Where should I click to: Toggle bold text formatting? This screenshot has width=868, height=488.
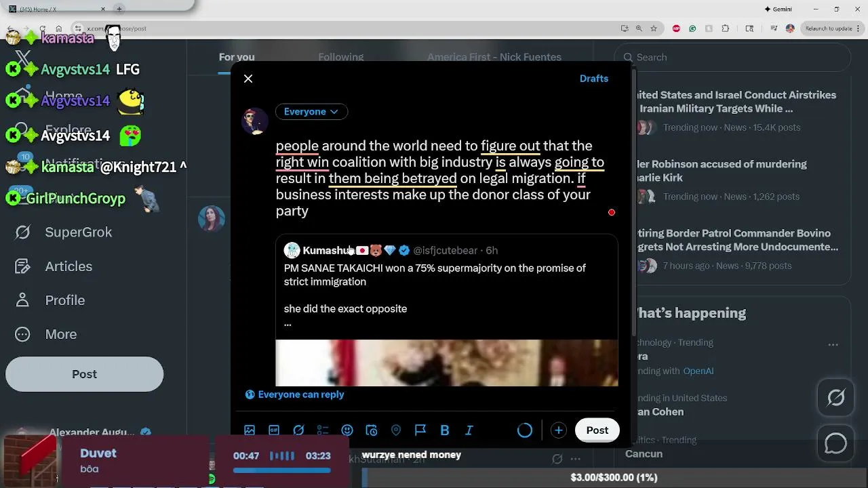point(445,430)
